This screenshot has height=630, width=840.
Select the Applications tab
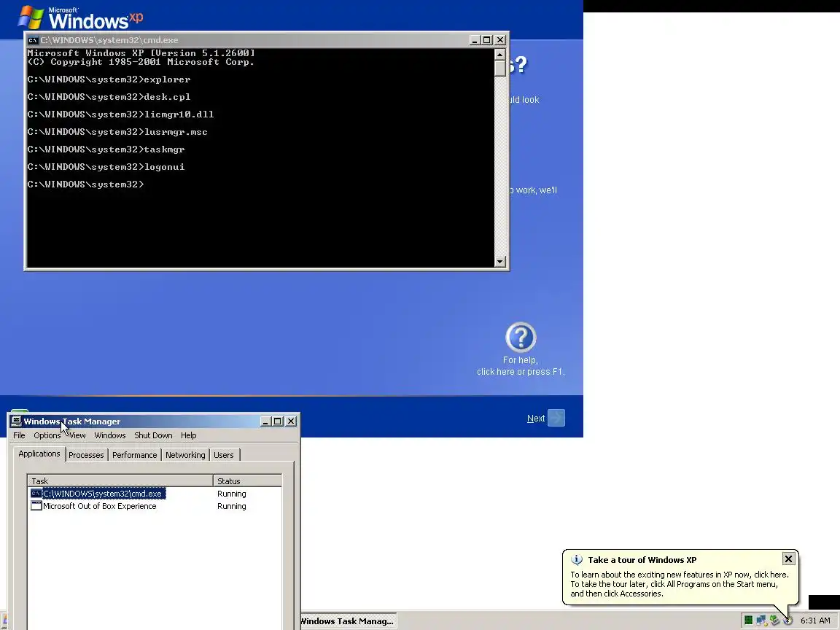[x=39, y=454]
